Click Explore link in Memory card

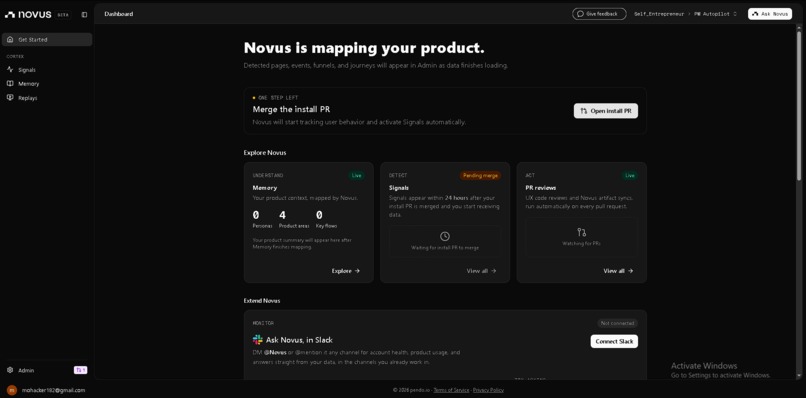point(345,271)
